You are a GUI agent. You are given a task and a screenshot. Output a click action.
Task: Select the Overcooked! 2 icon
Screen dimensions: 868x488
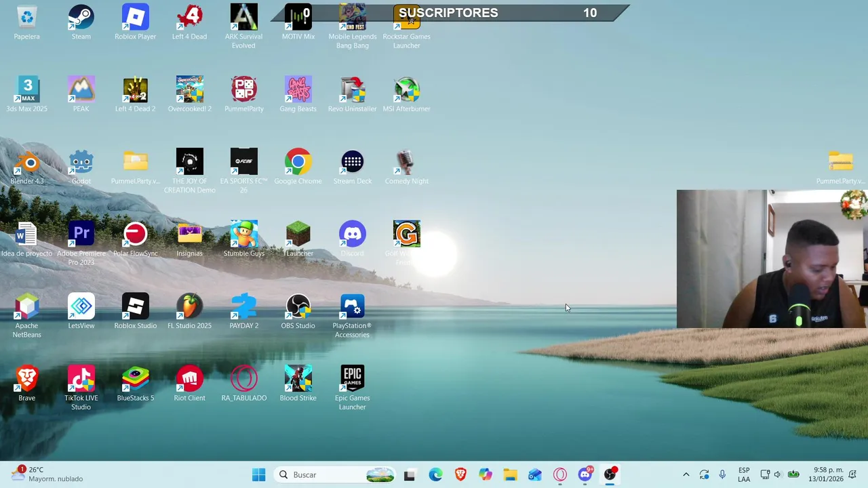189,94
